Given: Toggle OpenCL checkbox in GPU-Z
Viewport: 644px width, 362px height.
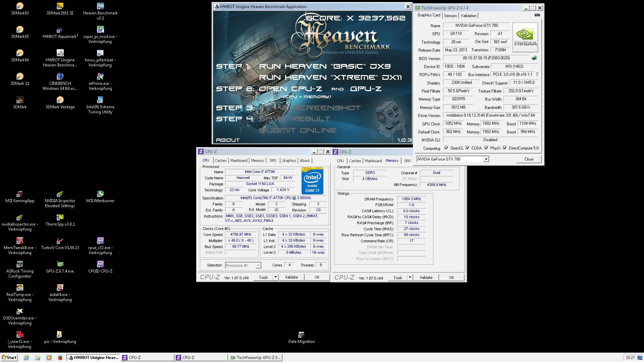Looking at the screenshot, I should tap(446, 148).
